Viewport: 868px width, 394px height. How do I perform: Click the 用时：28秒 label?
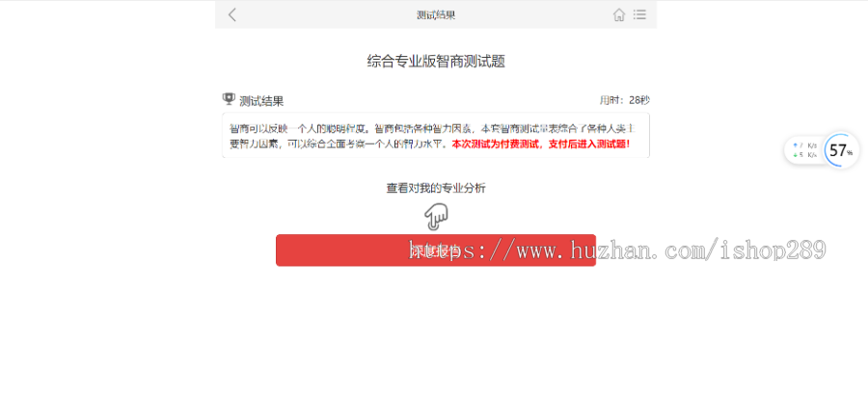pyautogui.click(x=624, y=100)
